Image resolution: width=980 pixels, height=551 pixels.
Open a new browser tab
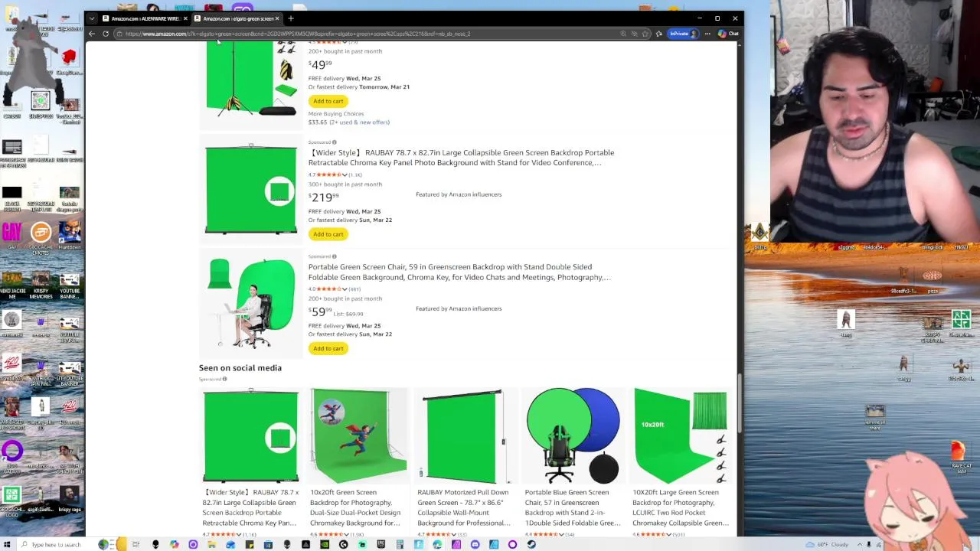click(291, 18)
